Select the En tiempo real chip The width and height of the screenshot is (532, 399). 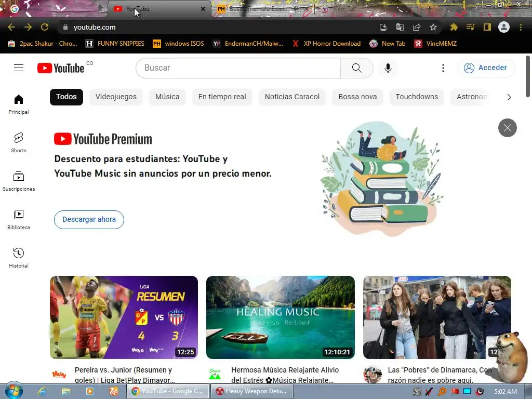[x=222, y=97]
